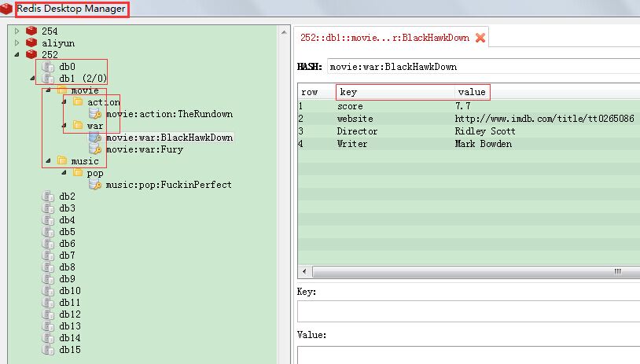Click key icon of movie:war:BlackHawkDown
The image size is (640, 364).
click(94, 138)
